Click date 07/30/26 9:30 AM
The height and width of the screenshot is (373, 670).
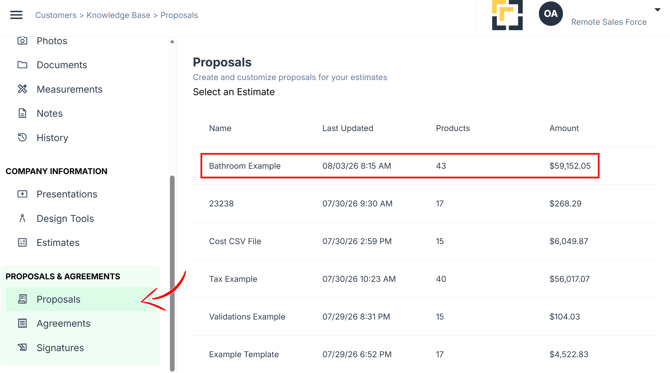pyautogui.click(x=357, y=203)
